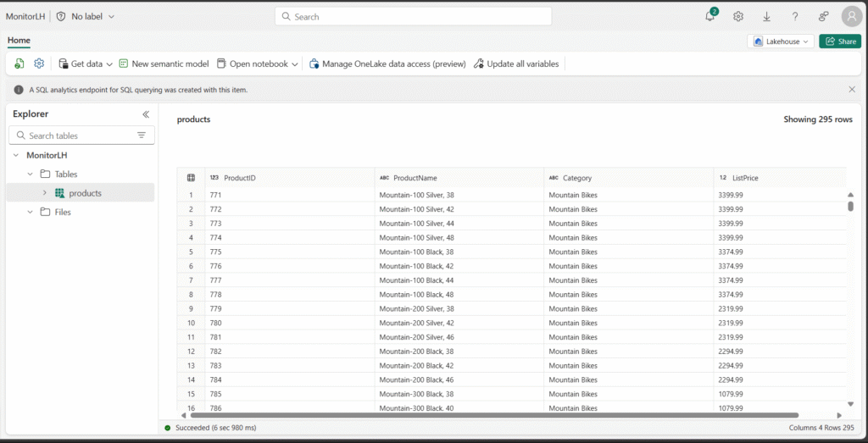The image size is (868, 443).
Task: Open the Lakehouse mode dropdown
Action: tap(781, 42)
